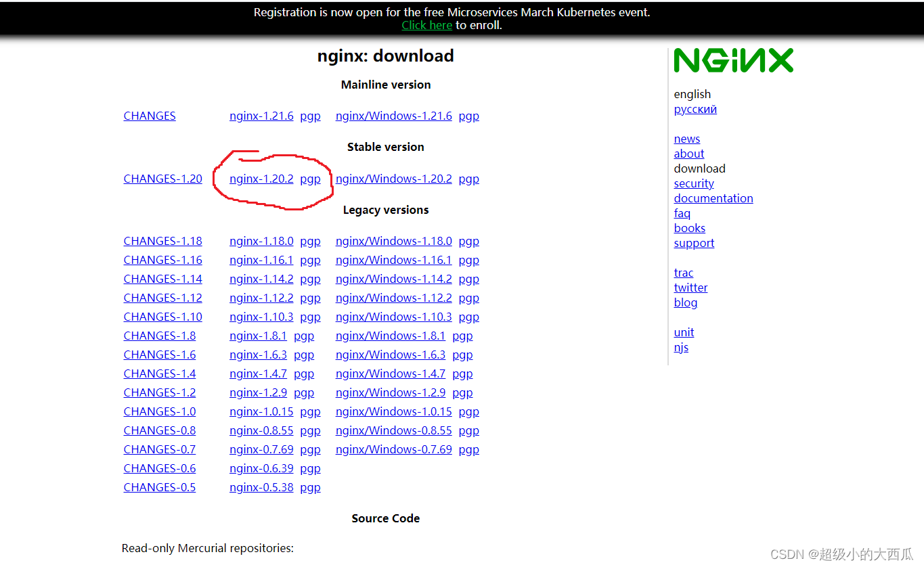Screen dimensions: 924x567
Task: Download nginx-1.21.6 source
Action: coord(261,116)
